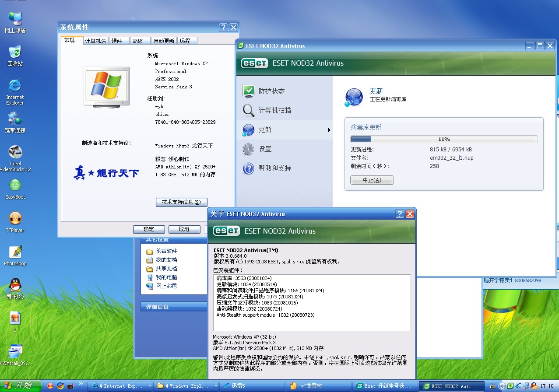
Task: Switch to the 计算机名 tab
Action: (x=95, y=41)
